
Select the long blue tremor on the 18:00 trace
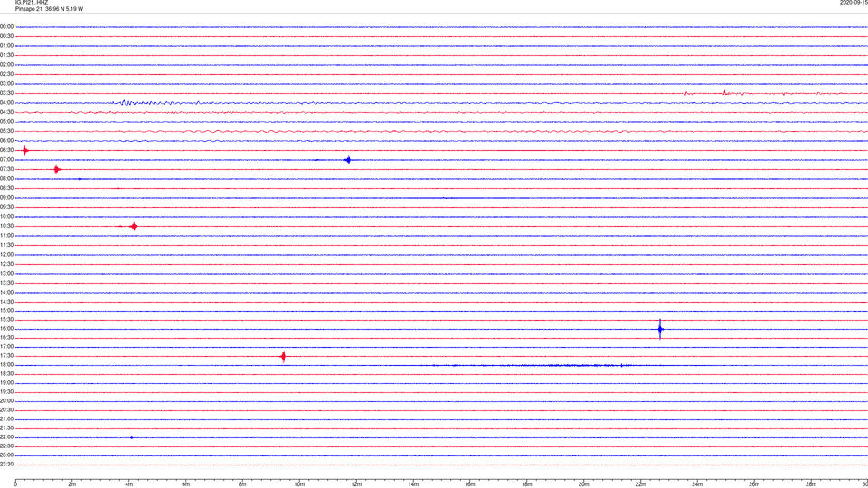click(532, 365)
